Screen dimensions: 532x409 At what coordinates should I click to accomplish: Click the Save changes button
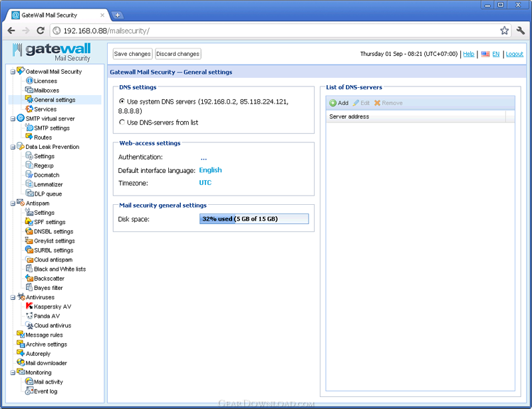132,54
